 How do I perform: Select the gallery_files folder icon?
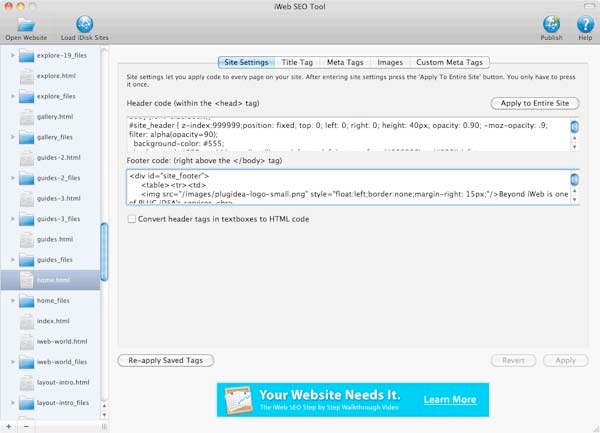(27, 137)
